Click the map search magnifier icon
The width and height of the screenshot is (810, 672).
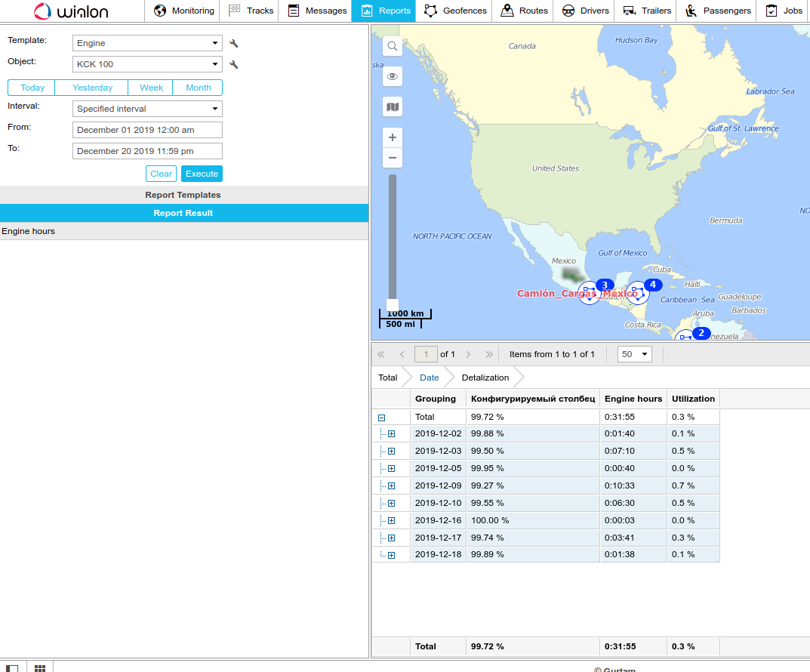393,47
